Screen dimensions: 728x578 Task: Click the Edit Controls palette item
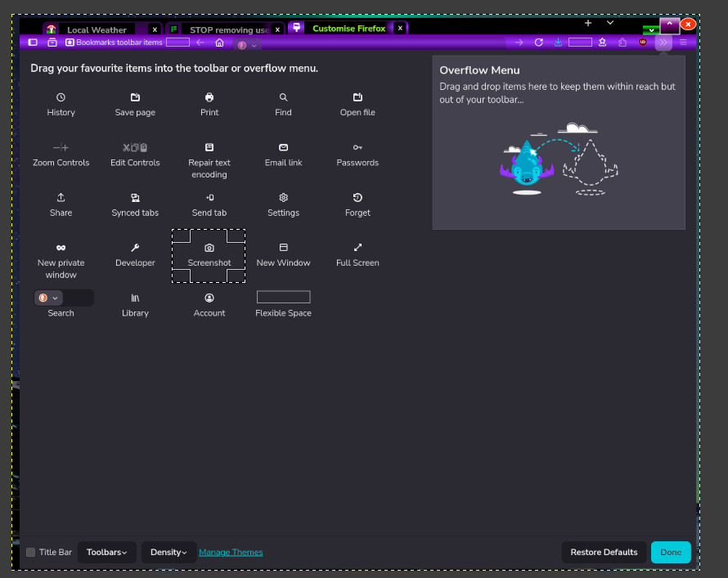point(135,155)
